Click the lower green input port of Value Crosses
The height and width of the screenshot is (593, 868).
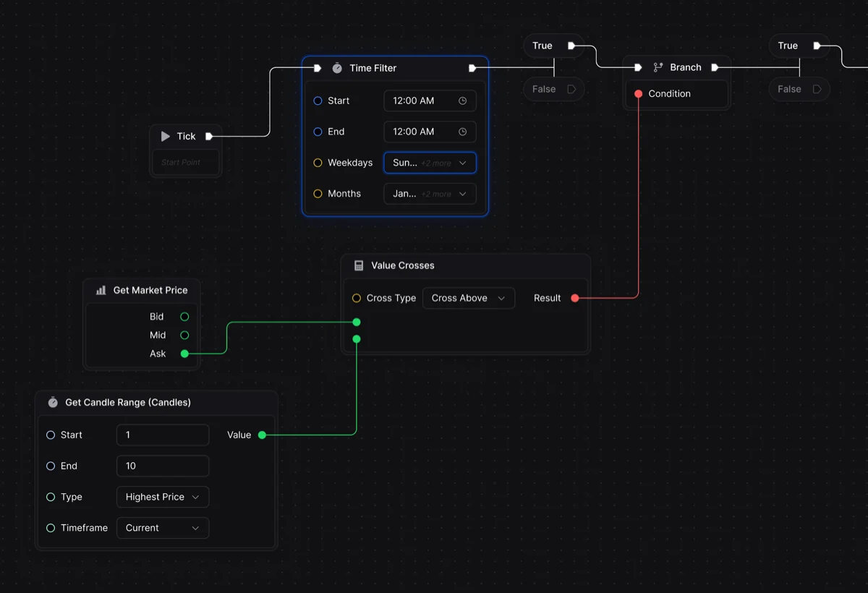(357, 338)
